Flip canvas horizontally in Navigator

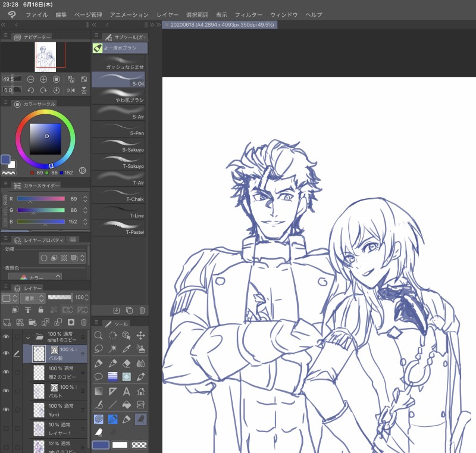(x=71, y=90)
